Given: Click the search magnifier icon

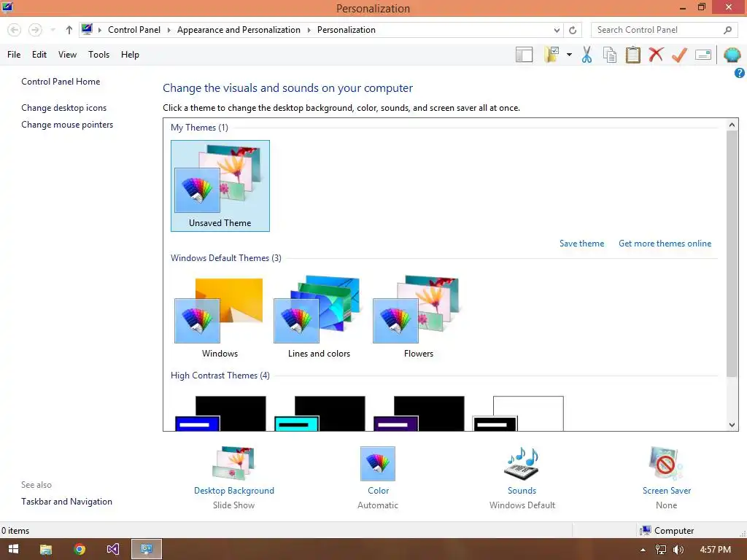Looking at the screenshot, I should tap(727, 30).
